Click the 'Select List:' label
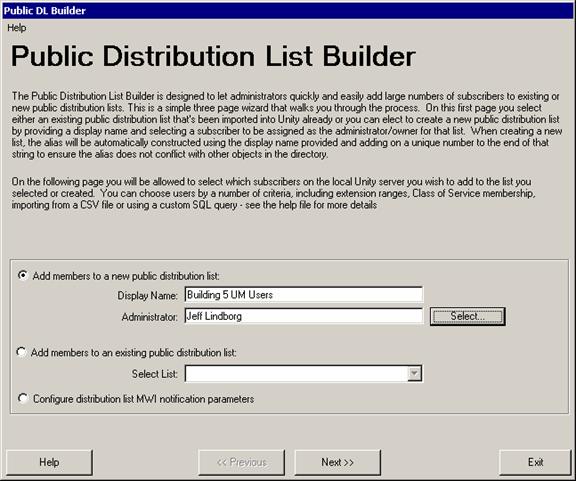 [x=155, y=374]
